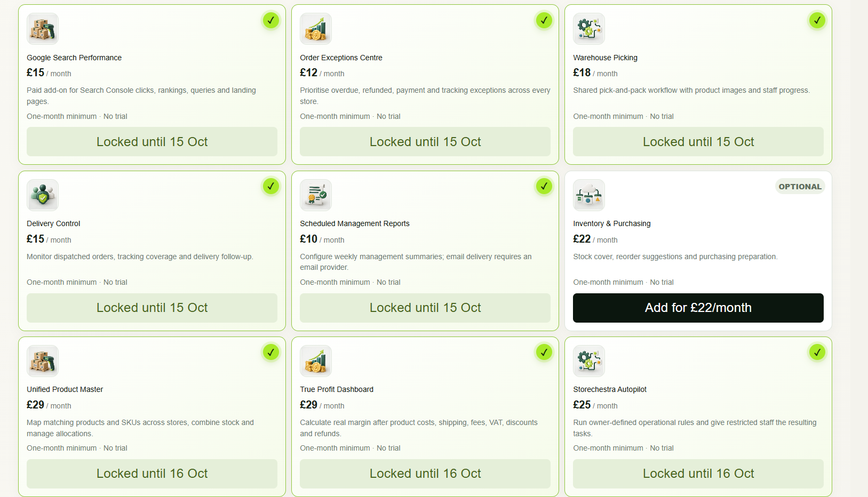Click Locked until 15 Oct under Order Exceptions Centre
868x497 pixels.
coord(425,142)
